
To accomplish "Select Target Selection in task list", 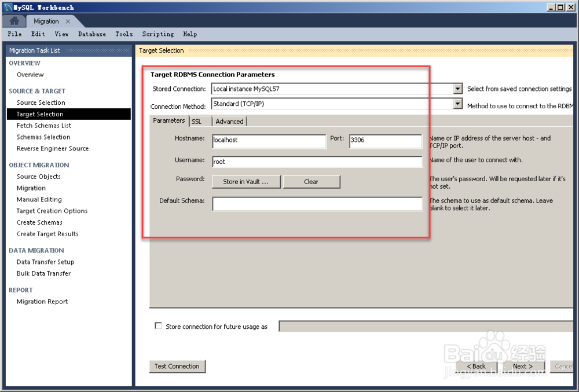I will coord(69,114).
